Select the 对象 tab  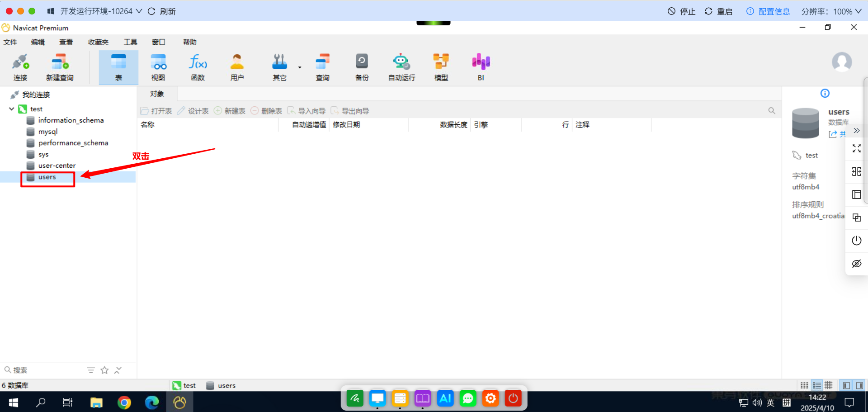[157, 94]
